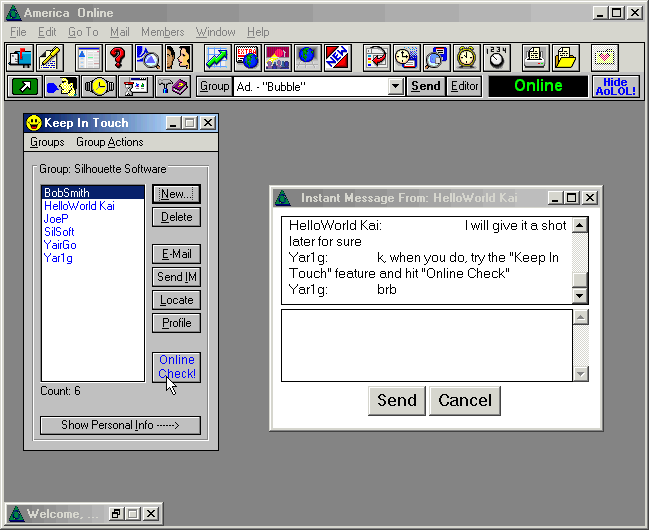This screenshot has height=530, width=649.
Task: Click Send in the Instant Message window
Action: click(396, 401)
